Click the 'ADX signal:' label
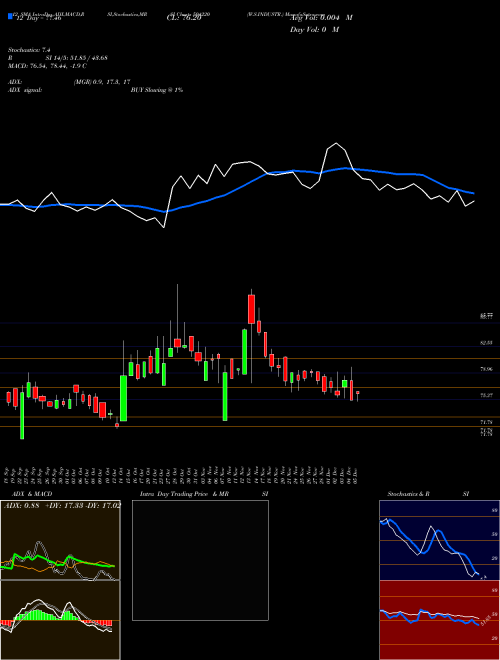 [25, 90]
